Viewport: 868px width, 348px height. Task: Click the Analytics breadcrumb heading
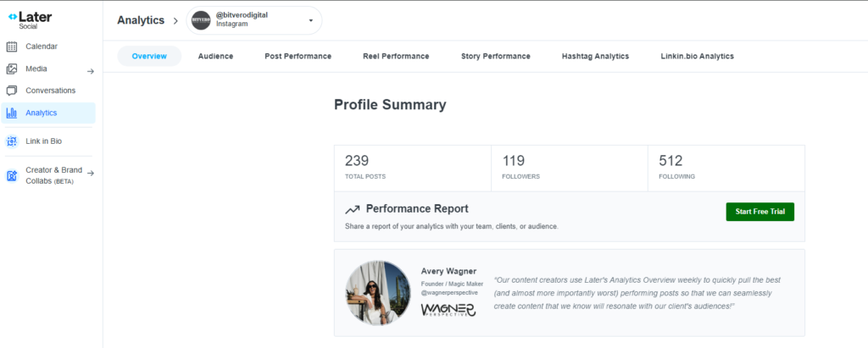[141, 20]
